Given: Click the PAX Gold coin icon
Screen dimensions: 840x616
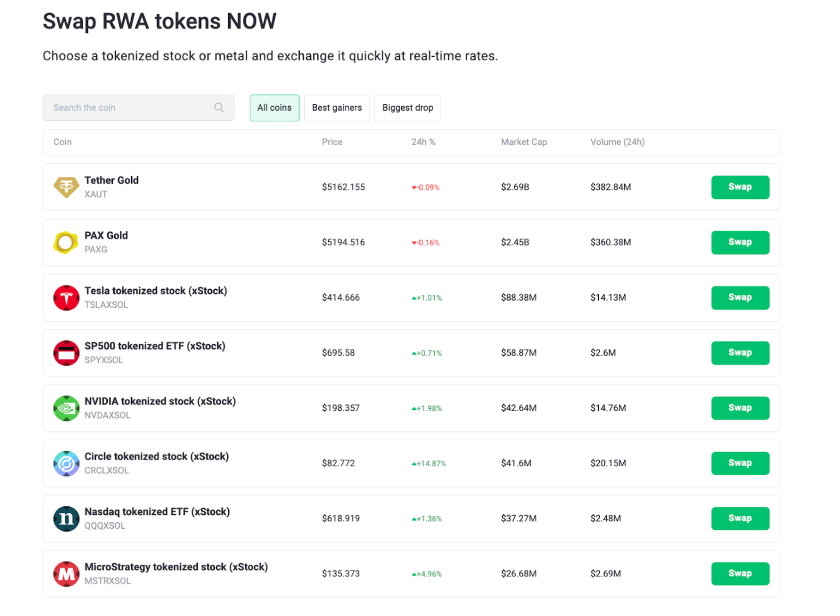Looking at the screenshot, I should [66, 243].
